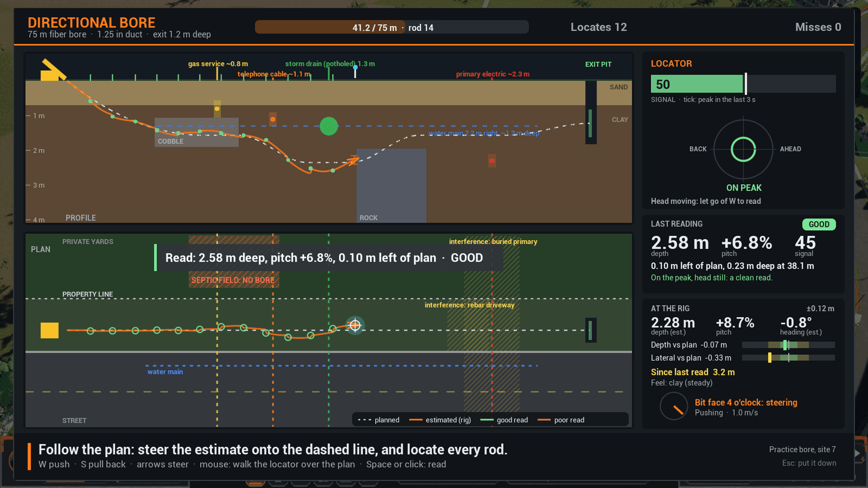The width and height of the screenshot is (868, 488).
Task: Click the COBBLE zone in profile view
Action: (x=197, y=132)
